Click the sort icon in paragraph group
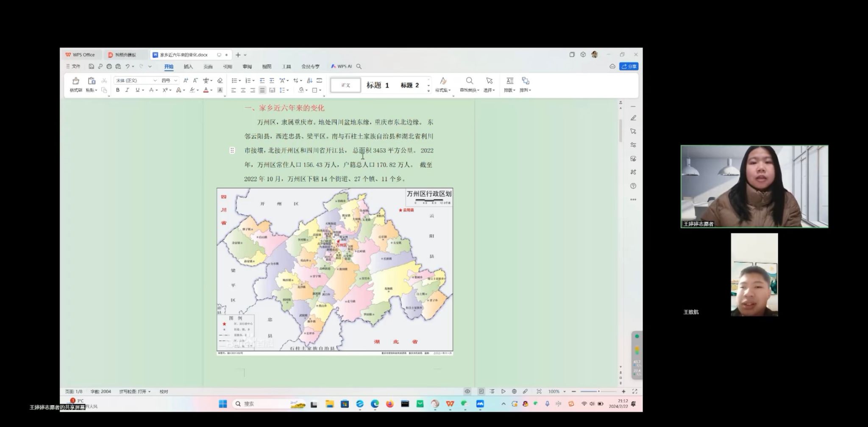Viewport: 868px width, 427px height. point(309,80)
